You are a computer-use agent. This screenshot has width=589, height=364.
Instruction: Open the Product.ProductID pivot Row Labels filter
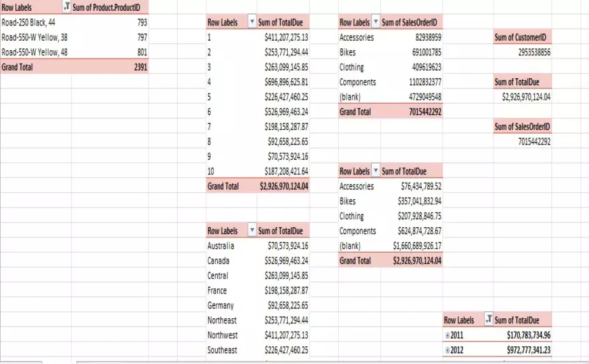click(x=67, y=7)
